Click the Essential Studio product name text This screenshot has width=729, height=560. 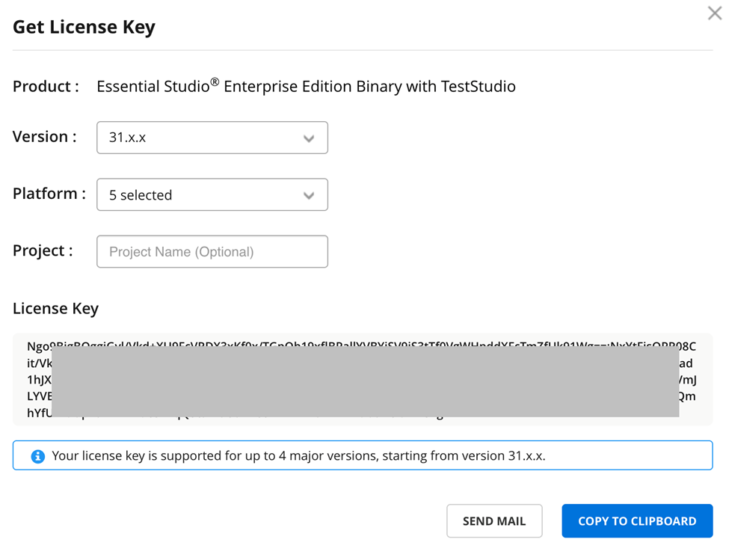(306, 86)
